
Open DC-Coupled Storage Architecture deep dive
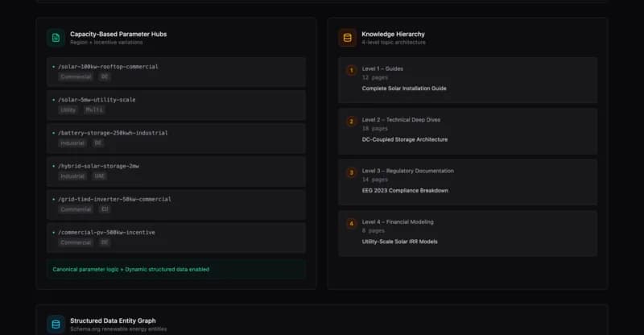[x=405, y=139]
